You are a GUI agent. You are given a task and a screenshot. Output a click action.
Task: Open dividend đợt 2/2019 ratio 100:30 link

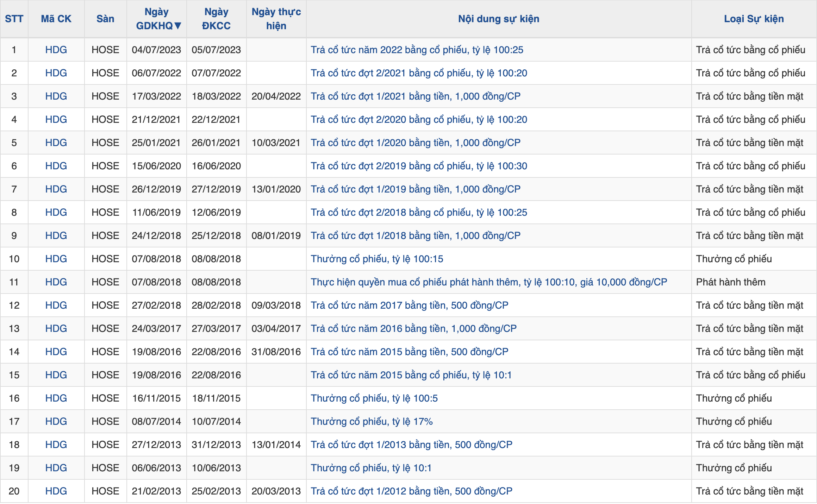coord(419,166)
